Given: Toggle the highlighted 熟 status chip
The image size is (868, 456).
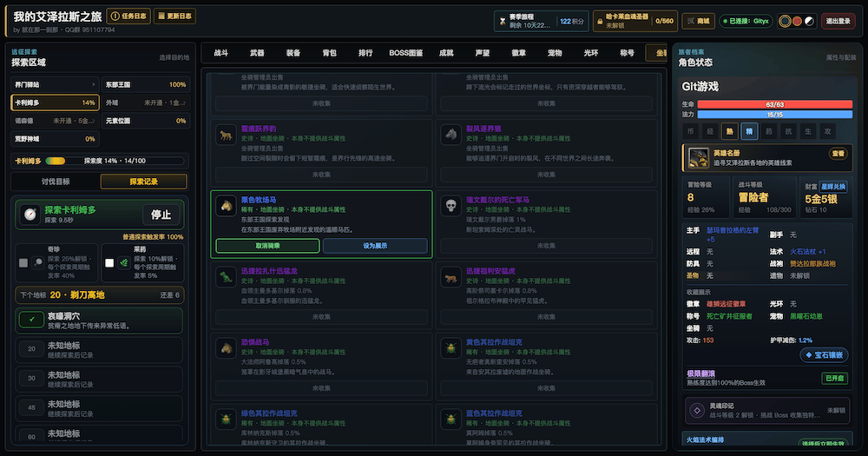Looking at the screenshot, I should point(730,131).
